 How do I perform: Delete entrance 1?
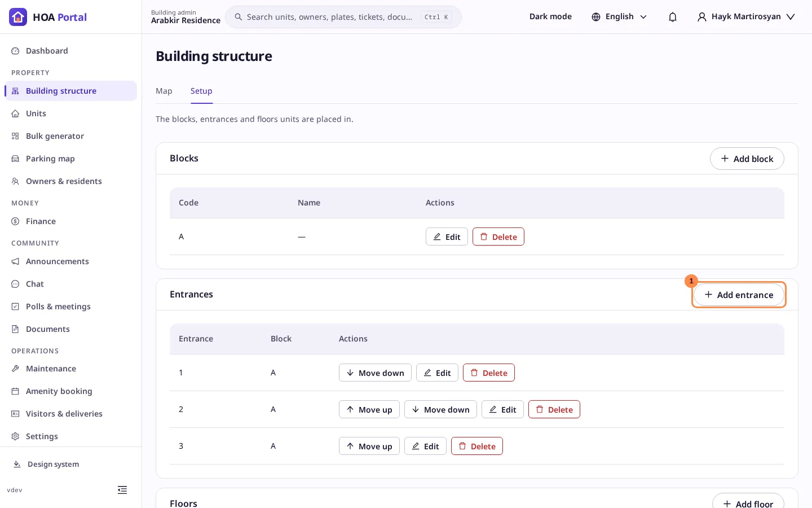click(x=489, y=373)
